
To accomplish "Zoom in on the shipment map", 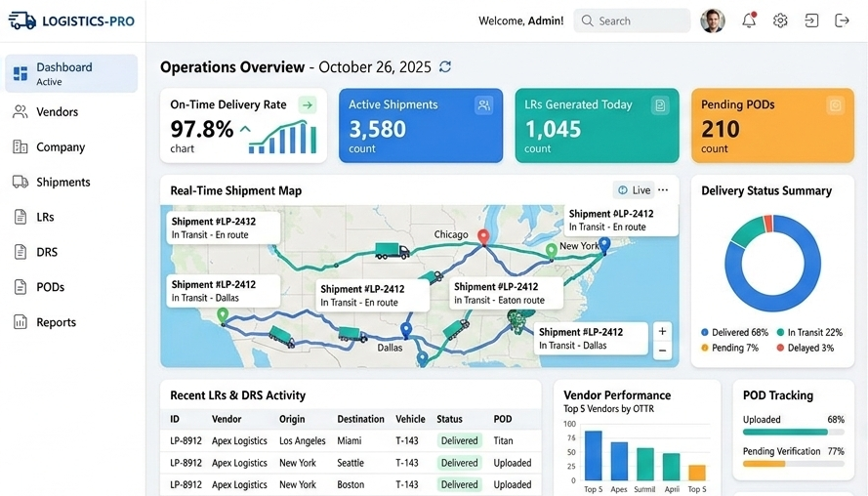I will click(662, 332).
